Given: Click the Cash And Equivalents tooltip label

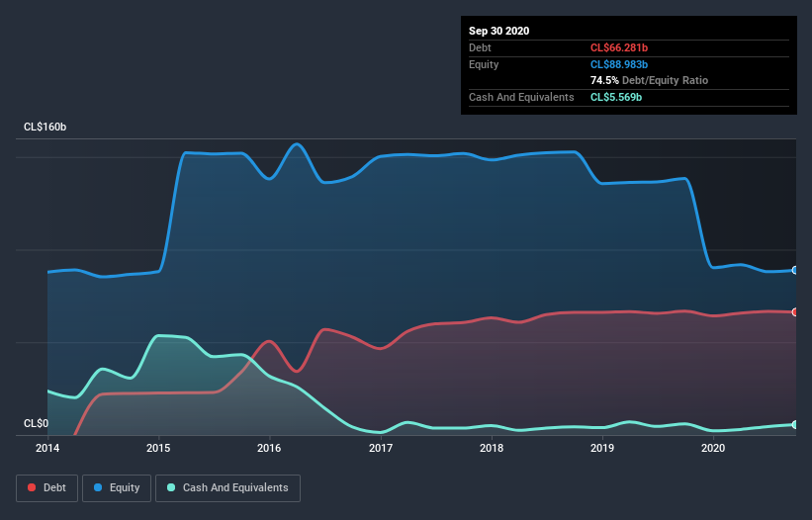Looking at the screenshot, I should click(x=521, y=97).
